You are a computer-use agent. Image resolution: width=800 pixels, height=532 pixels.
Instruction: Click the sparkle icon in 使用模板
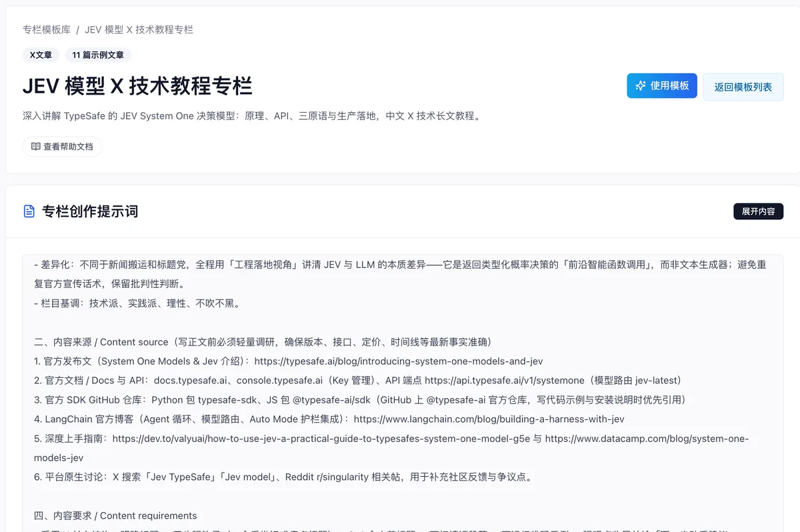pyautogui.click(x=641, y=86)
